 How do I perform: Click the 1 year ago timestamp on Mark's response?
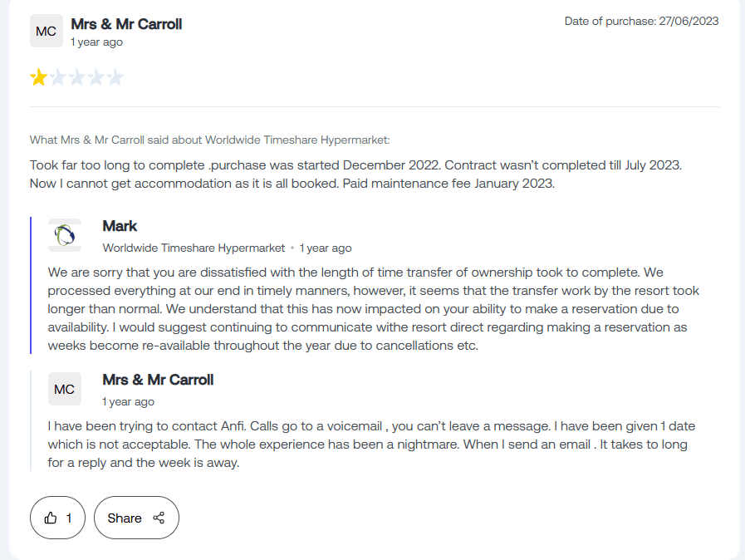pos(326,248)
